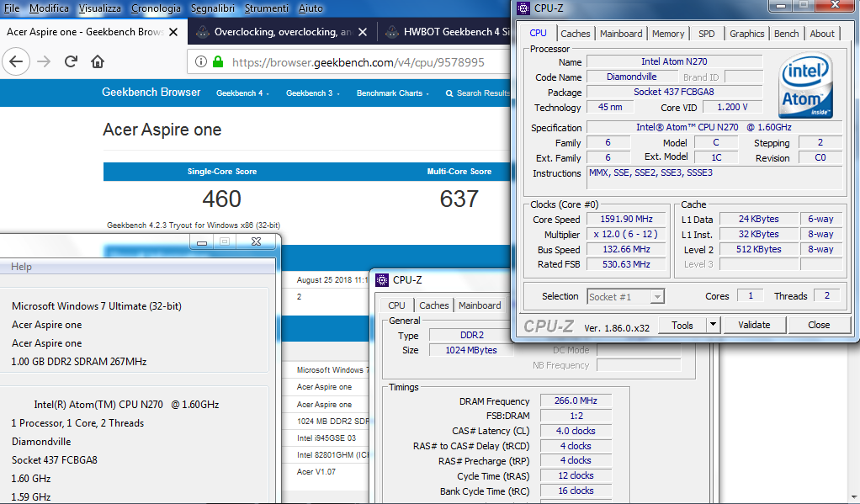860x504 pixels.
Task: Click the Close button in CPU-Z
Action: [x=819, y=325]
